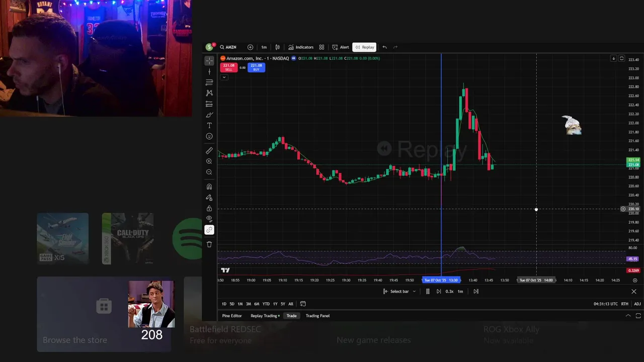Pause the replay playback
Viewport: 644px width, 362px height.
pyautogui.click(x=428, y=291)
